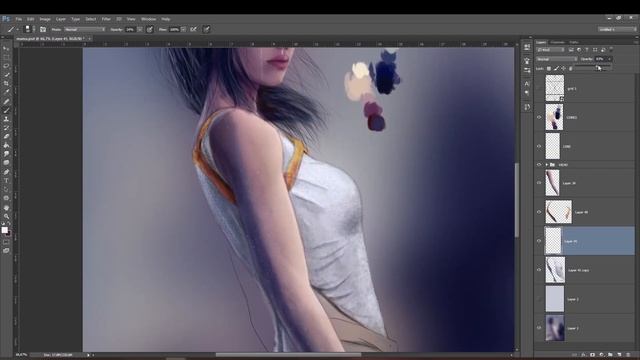Hide the Layer 1 background layer
This screenshot has height=360, width=640.
[539, 328]
